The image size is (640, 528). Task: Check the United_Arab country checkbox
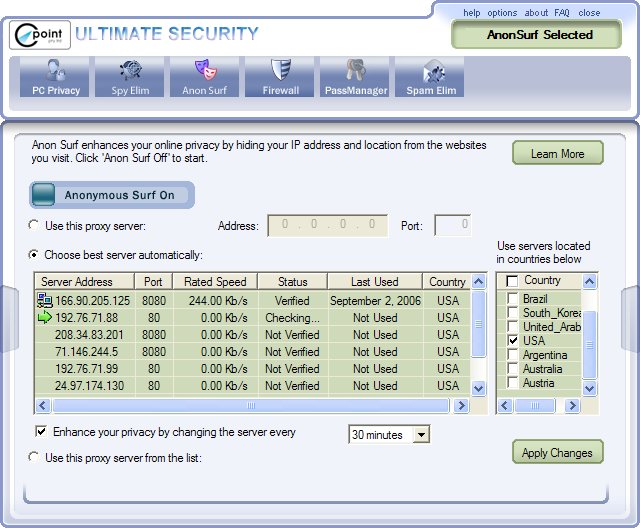point(512,326)
